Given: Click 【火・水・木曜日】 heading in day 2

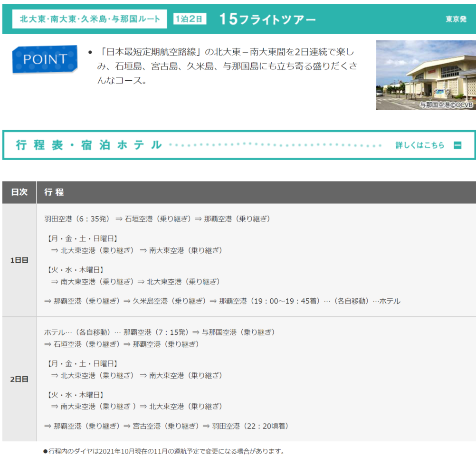Looking at the screenshot, I should point(75,395).
